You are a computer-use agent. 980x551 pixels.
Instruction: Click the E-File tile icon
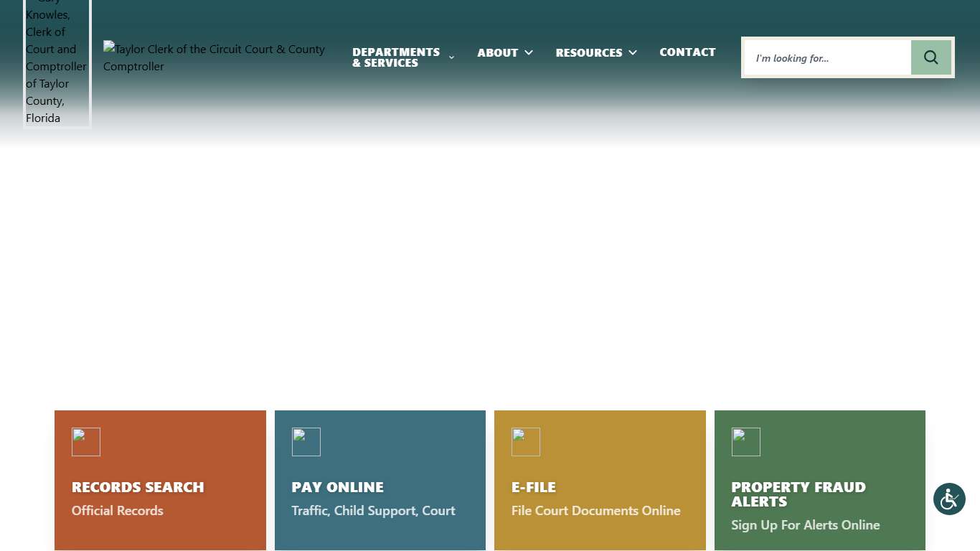(x=526, y=442)
